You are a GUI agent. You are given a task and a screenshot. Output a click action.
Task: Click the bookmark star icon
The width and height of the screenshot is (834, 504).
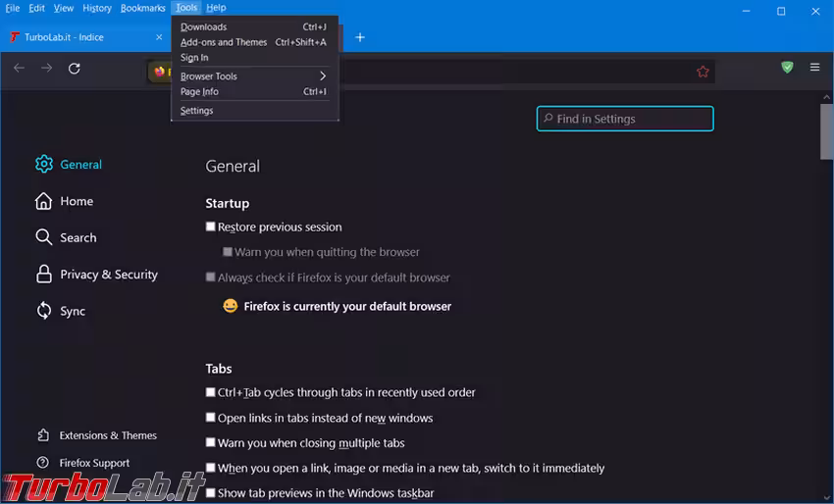pos(703,72)
